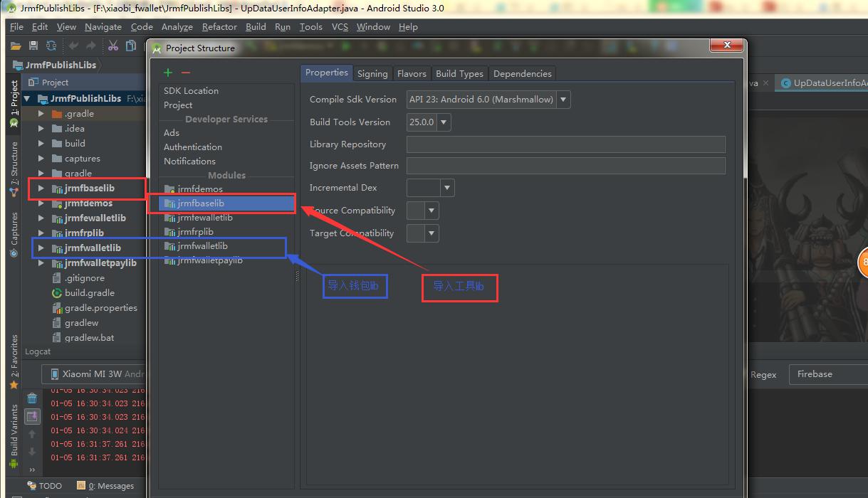This screenshot has width=868, height=498.
Task: Switch to the Build Types tab
Action: point(459,73)
